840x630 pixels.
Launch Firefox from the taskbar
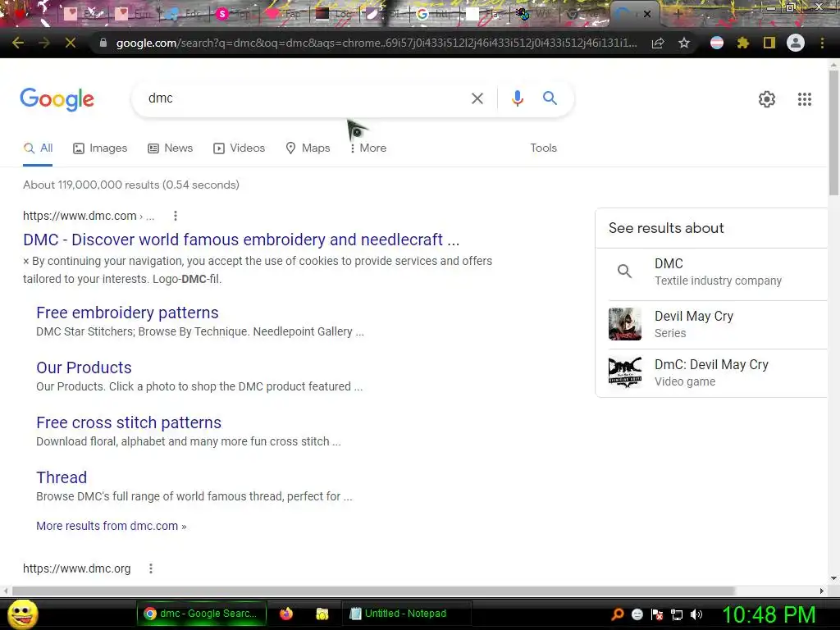[x=286, y=614]
